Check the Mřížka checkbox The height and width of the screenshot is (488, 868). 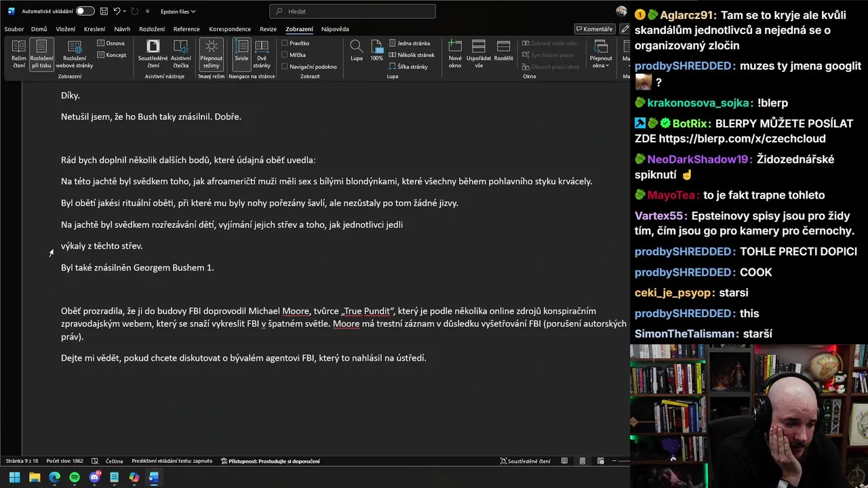tap(285, 55)
